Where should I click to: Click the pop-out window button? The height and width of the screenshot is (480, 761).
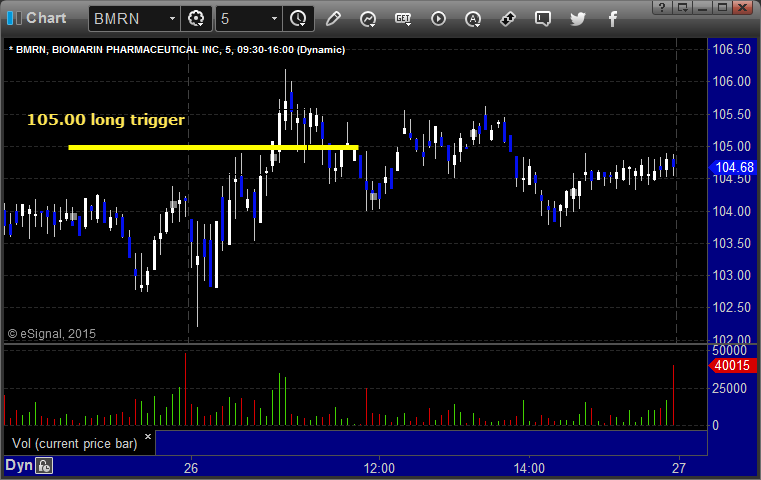tap(682, 7)
